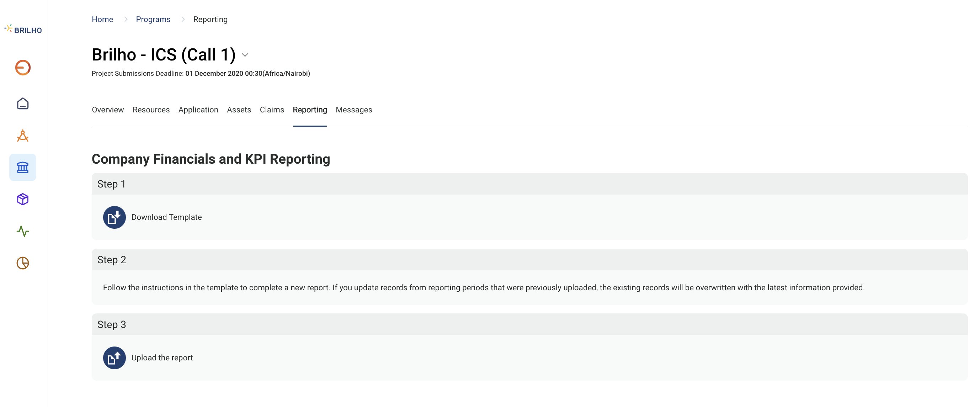Expand the program selector chevron beside Brilho - ICS (Call 1)
This screenshot has width=980, height=407.
245,55
